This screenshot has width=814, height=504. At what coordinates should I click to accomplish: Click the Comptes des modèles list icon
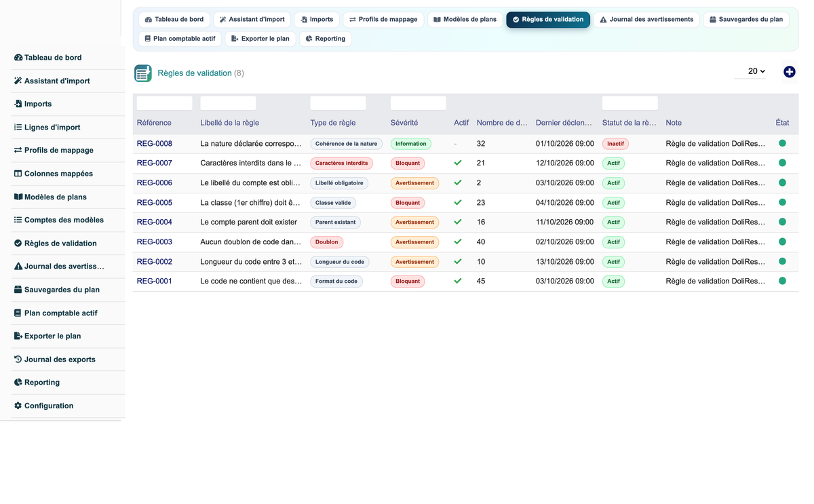pos(18,220)
